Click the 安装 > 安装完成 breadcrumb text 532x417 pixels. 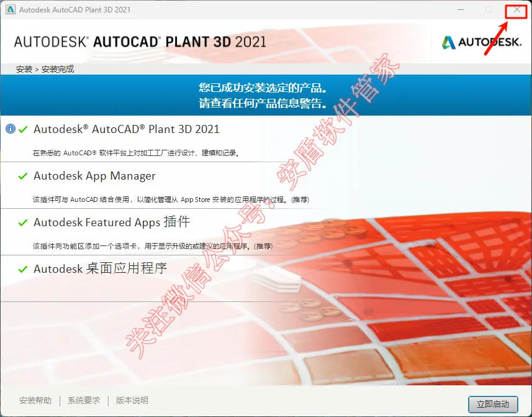pyautogui.click(x=45, y=69)
